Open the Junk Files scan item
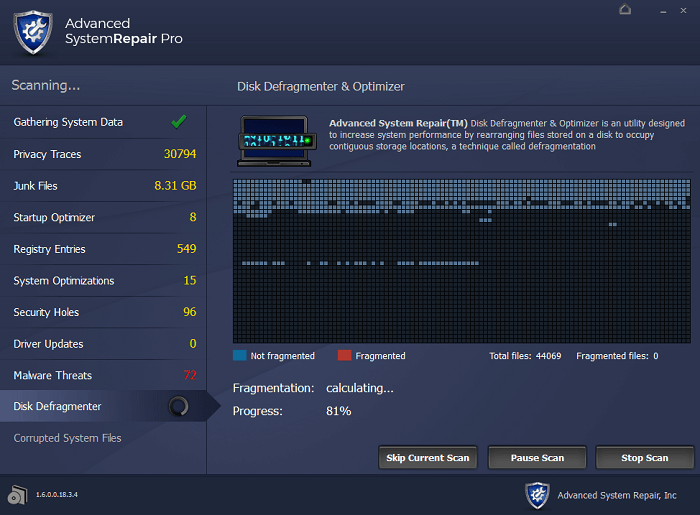The image size is (700, 515). 103,186
